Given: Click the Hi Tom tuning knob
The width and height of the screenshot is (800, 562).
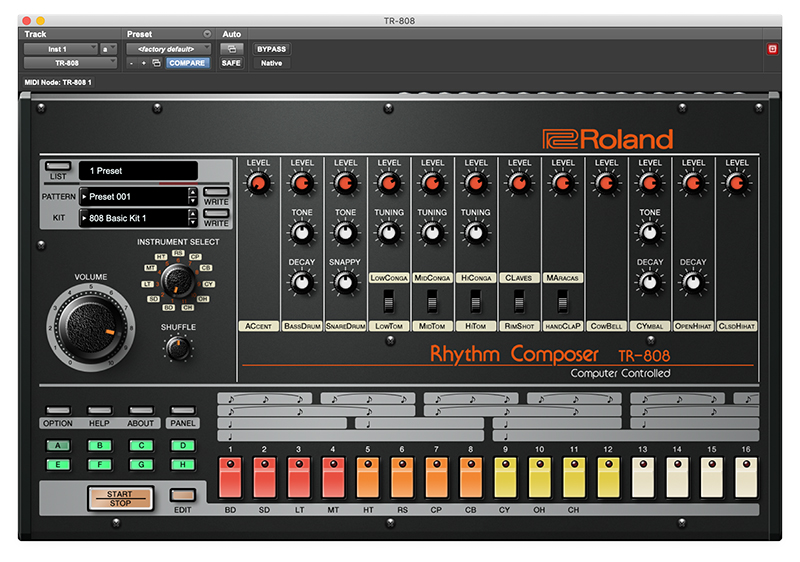Looking at the screenshot, I should 476,233.
